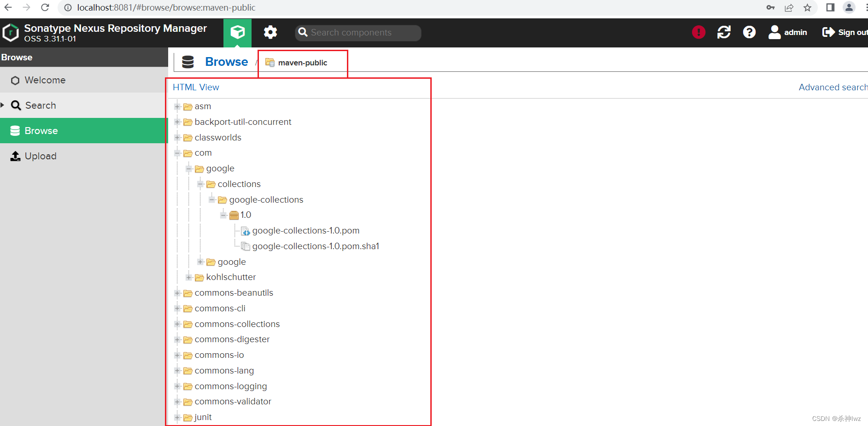Open the Advanced search link

click(833, 87)
